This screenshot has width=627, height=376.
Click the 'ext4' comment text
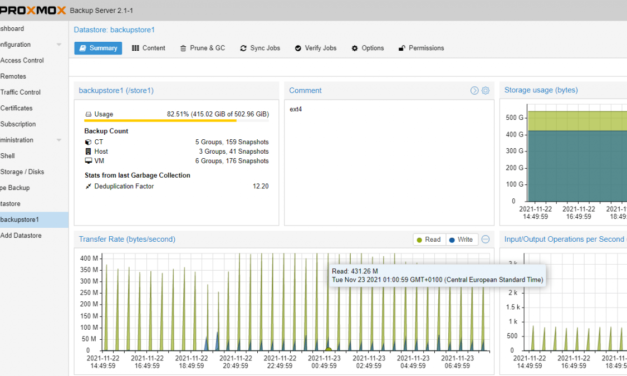(x=296, y=109)
